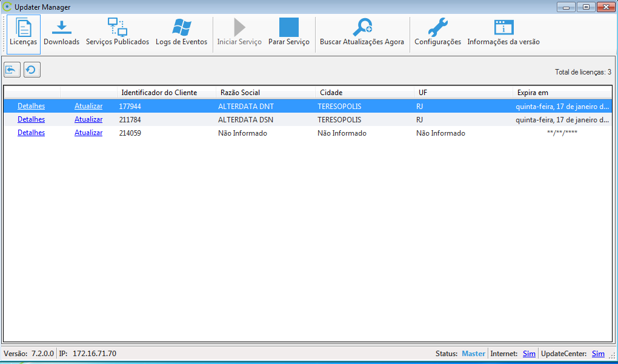Image resolution: width=618 pixels, height=364 pixels.
Task: Click expiry date of client 177944
Action: pos(563,107)
